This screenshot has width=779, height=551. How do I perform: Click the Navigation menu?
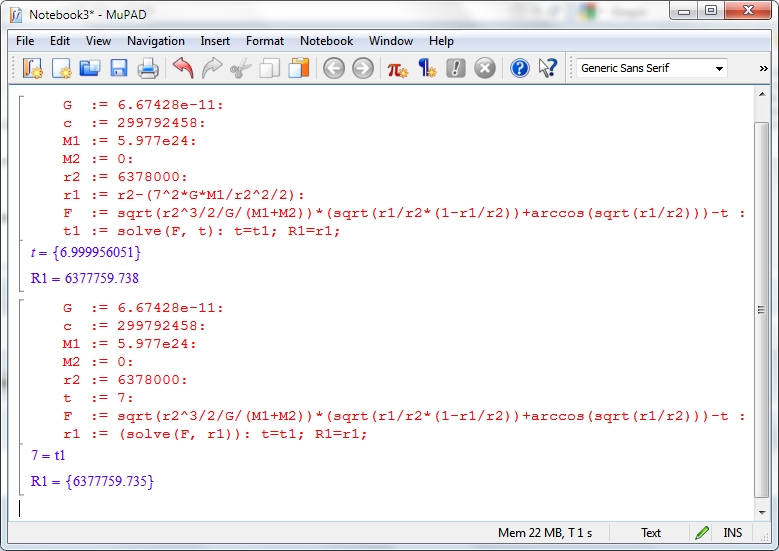(155, 41)
